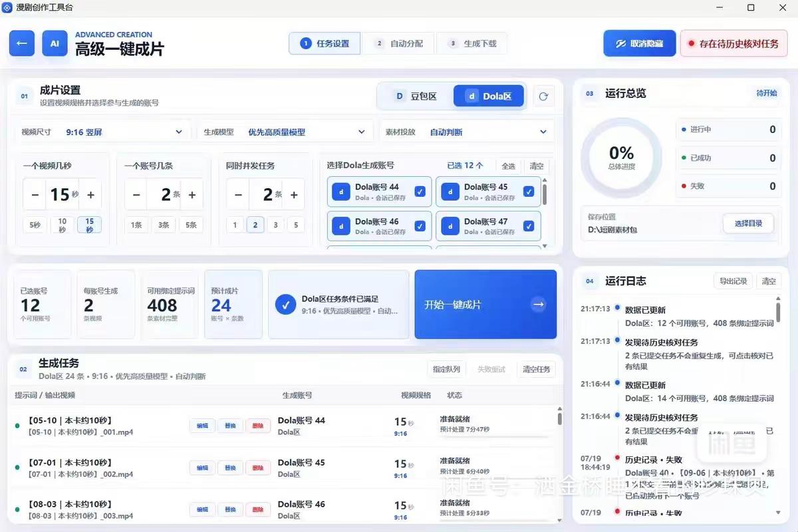Image resolution: width=798 pixels, height=532 pixels.
Task: Increase concurrent tasks with the plus button
Action: click(x=294, y=195)
